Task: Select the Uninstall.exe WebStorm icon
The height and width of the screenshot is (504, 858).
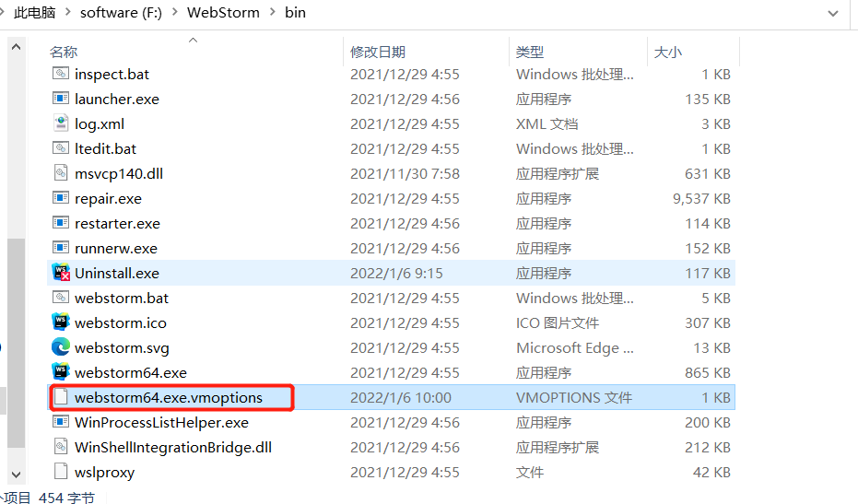Action: (61, 273)
